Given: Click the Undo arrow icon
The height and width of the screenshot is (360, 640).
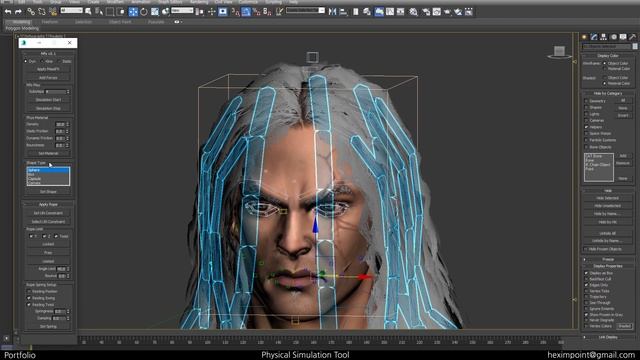Looking at the screenshot, I should tap(8, 12).
